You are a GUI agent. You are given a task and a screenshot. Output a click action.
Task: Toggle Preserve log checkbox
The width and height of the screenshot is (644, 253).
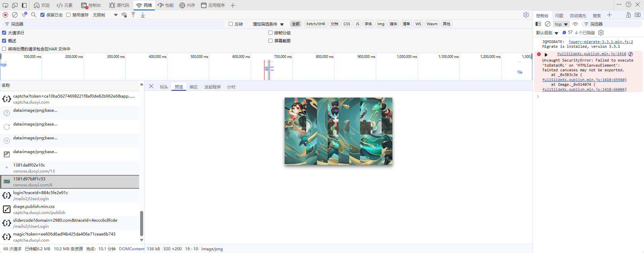(42, 15)
